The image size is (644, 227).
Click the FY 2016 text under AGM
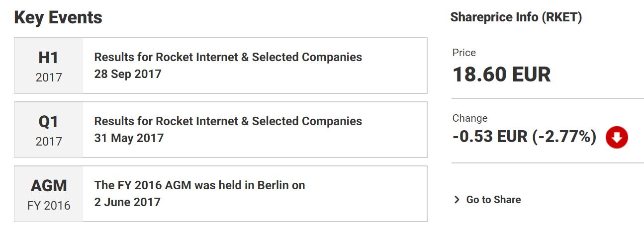pos(49,205)
